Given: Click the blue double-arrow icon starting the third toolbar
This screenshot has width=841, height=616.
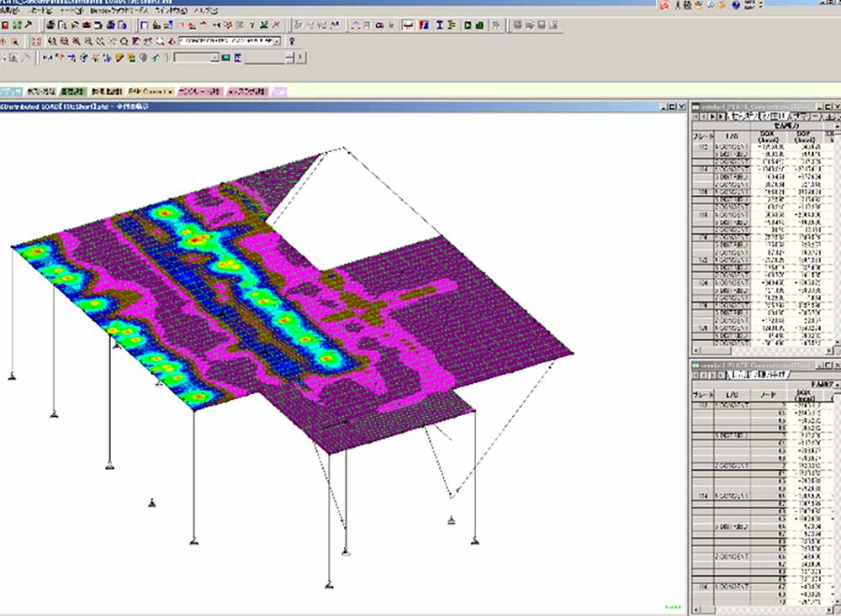Looking at the screenshot, I should [48, 58].
